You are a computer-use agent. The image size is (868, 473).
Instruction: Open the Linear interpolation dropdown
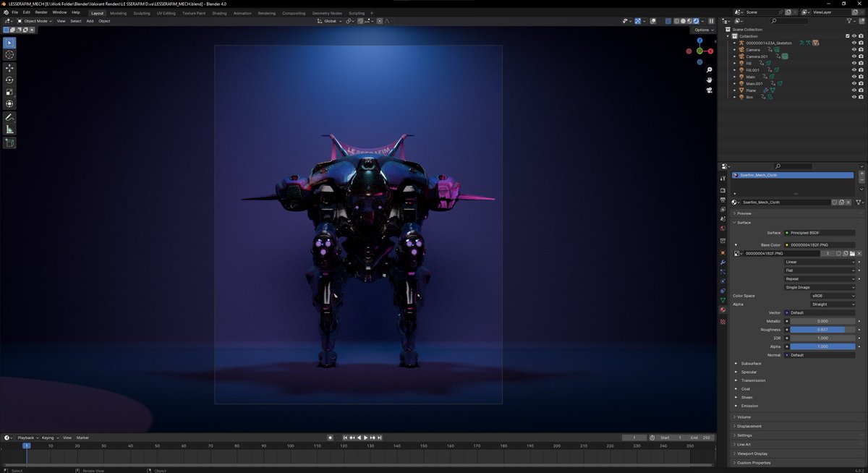(820, 262)
